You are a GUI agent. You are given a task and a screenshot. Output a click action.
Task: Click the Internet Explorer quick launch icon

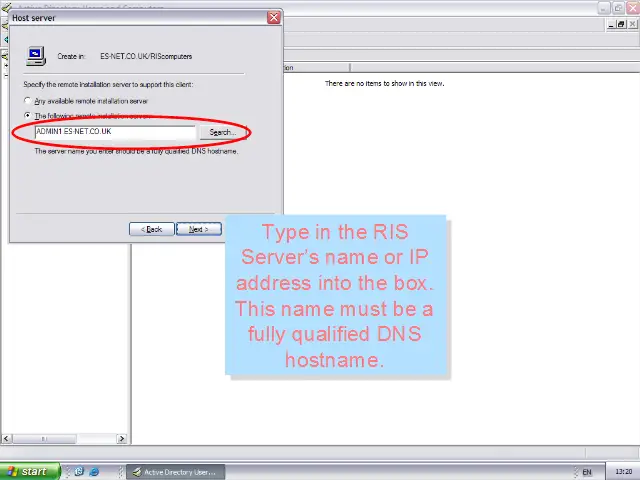pyautogui.click(x=95, y=471)
